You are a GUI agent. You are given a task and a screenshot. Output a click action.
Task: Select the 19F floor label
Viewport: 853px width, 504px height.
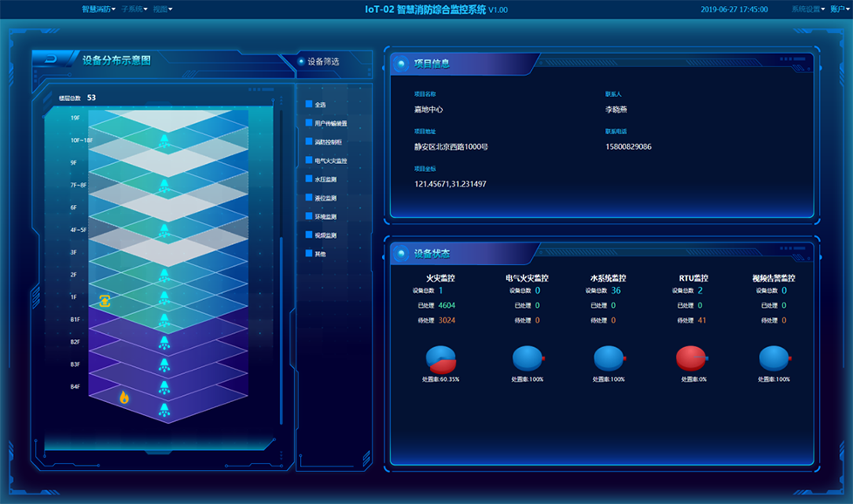75,118
